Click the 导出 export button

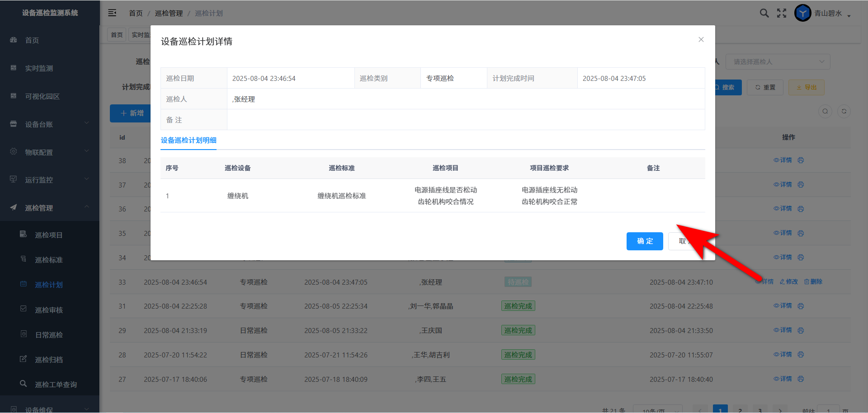pos(806,88)
